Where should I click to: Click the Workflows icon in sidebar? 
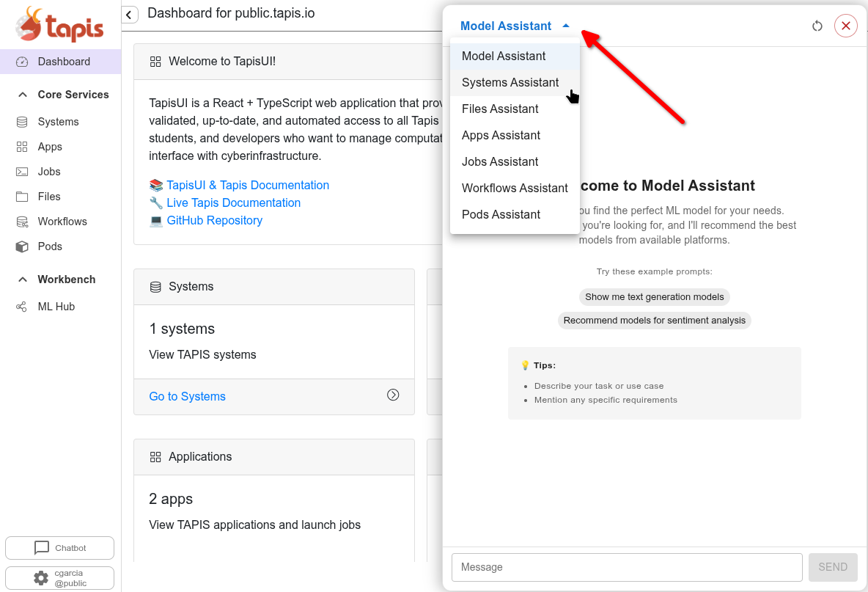point(22,222)
